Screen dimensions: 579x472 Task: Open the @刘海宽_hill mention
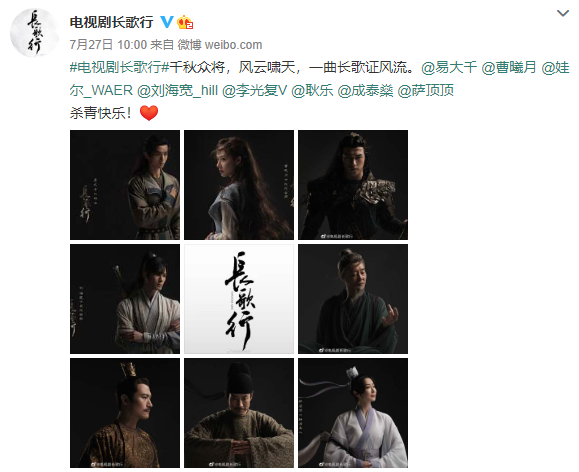coord(177,90)
